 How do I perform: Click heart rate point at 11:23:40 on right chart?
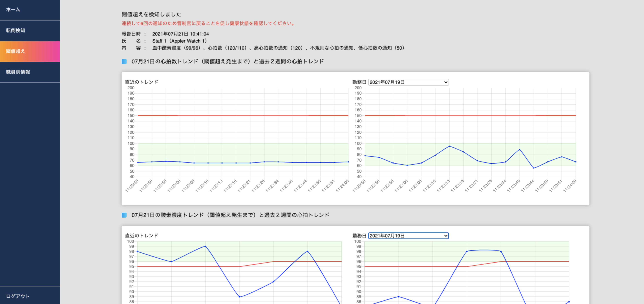[520, 150]
